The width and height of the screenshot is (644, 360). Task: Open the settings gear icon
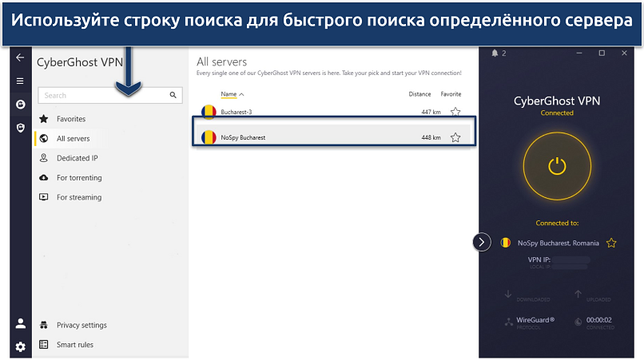[20, 346]
